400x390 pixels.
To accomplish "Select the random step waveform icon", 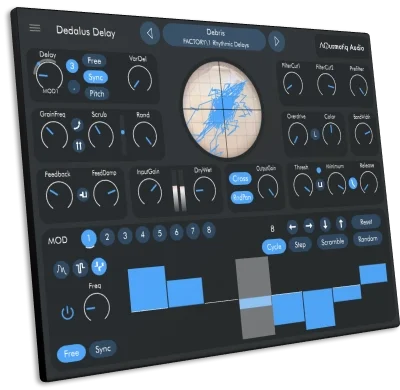I will (99, 266).
